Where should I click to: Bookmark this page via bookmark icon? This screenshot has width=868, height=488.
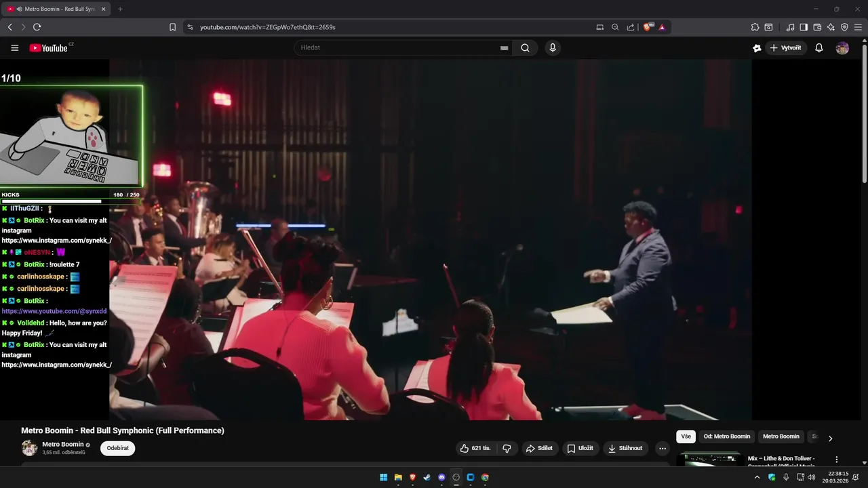point(172,27)
